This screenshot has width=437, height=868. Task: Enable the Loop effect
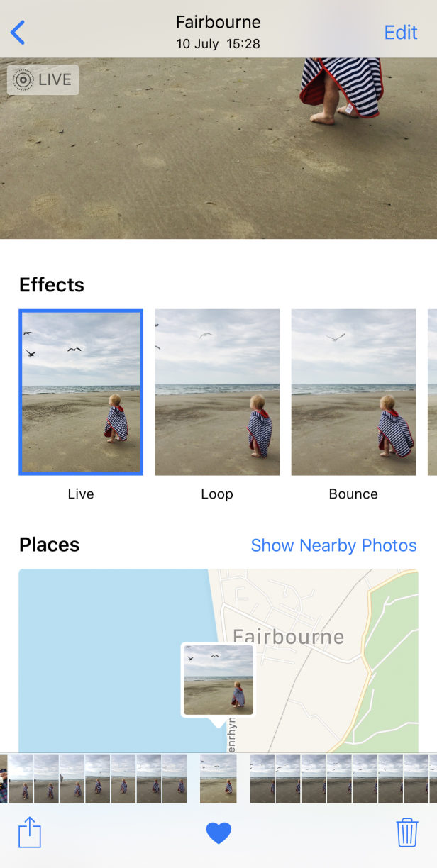coord(216,391)
